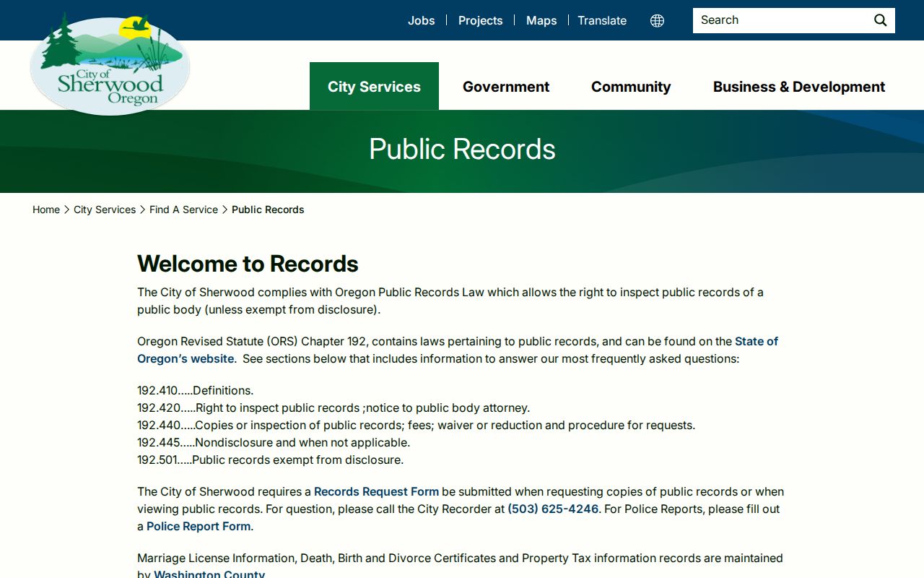Open the Jobs link in top bar
Image resolution: width=924 pixels, height=578 pixels.
coord(422,20)
